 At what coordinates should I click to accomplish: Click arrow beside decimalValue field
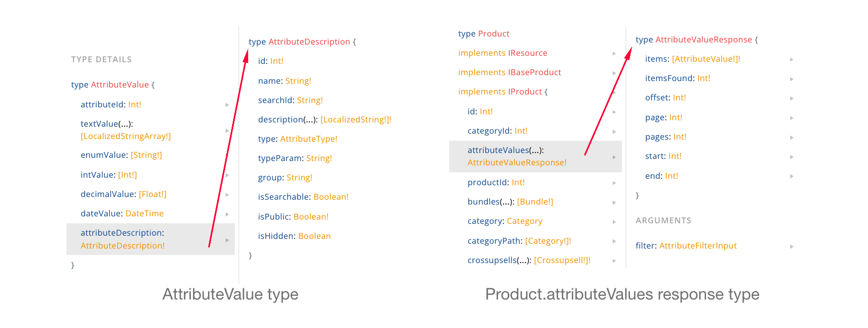point(227,195)
